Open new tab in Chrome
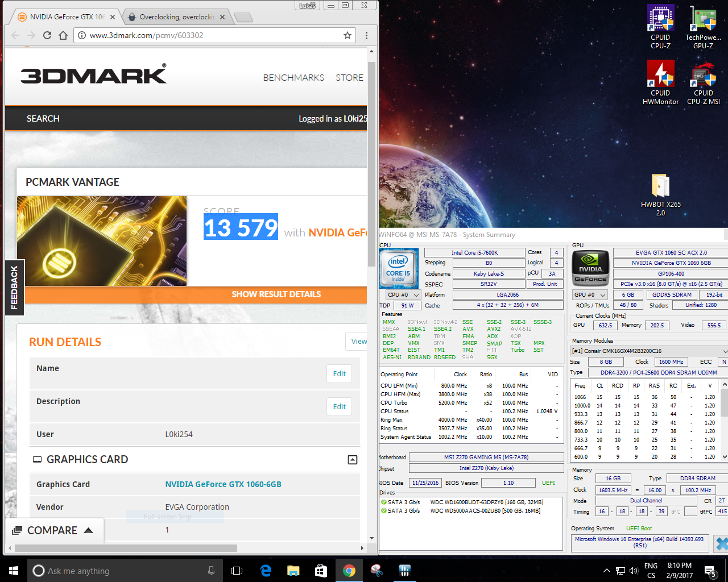Screen dimensions: 728x582 243,17
